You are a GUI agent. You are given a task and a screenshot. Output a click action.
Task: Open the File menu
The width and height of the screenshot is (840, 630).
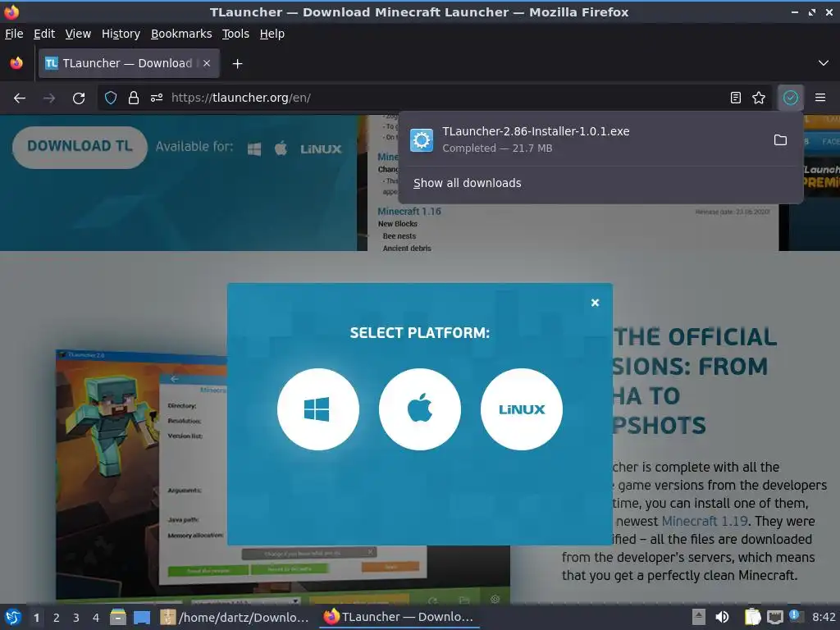pos(14,34)
